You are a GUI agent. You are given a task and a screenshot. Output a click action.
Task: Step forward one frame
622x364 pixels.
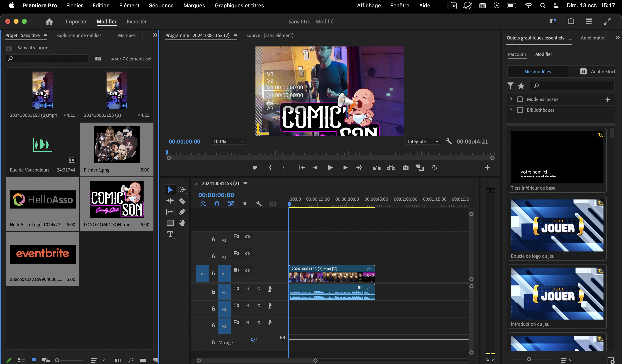point(345,168)
